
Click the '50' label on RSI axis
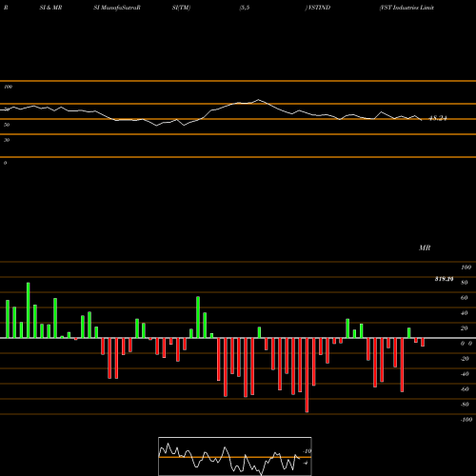point(7,125)
